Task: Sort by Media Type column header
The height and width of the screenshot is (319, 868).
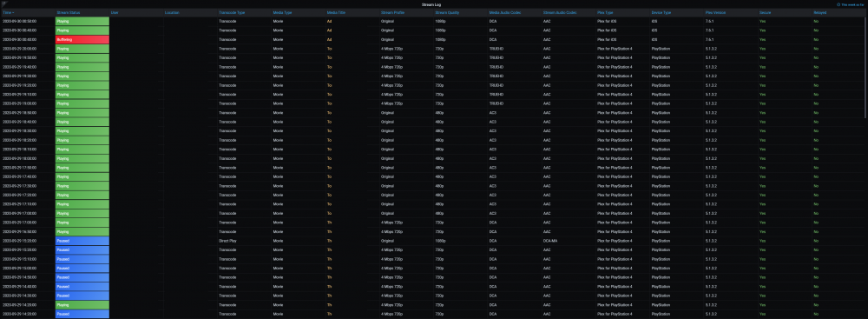Action: (x=282, y=12)
